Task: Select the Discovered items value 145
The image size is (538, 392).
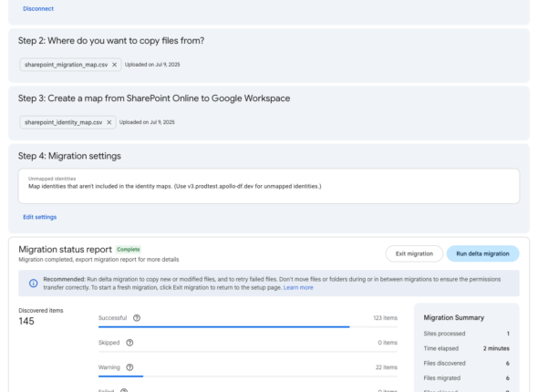Action: [x=26, y=321]
